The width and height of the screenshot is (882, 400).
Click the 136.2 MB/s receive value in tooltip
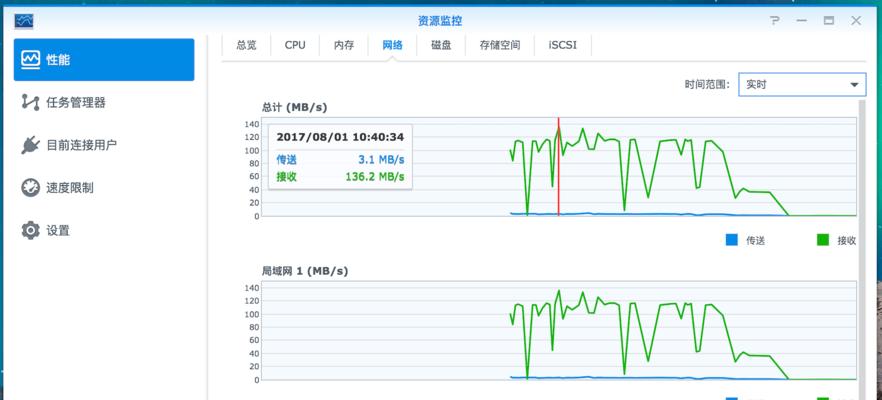(x=374, y=177)
